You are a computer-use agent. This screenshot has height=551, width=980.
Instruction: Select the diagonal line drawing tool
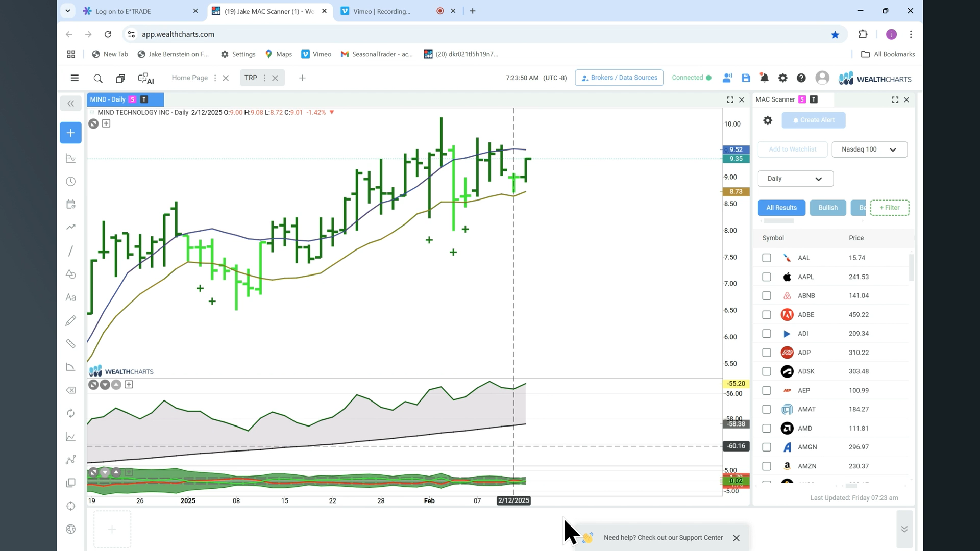pyautogui.click(x=71, y=251)
